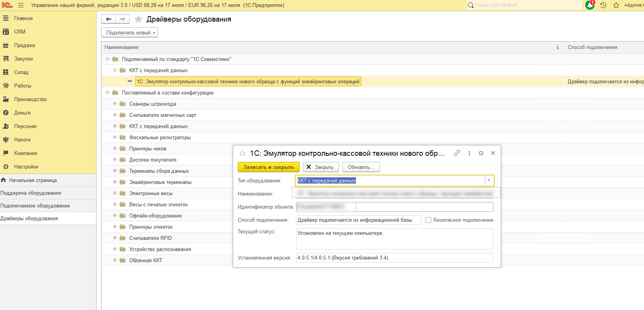644x310 pixels.
Task: Expand the Облачная ККТ group
Action: coord(115,260)
